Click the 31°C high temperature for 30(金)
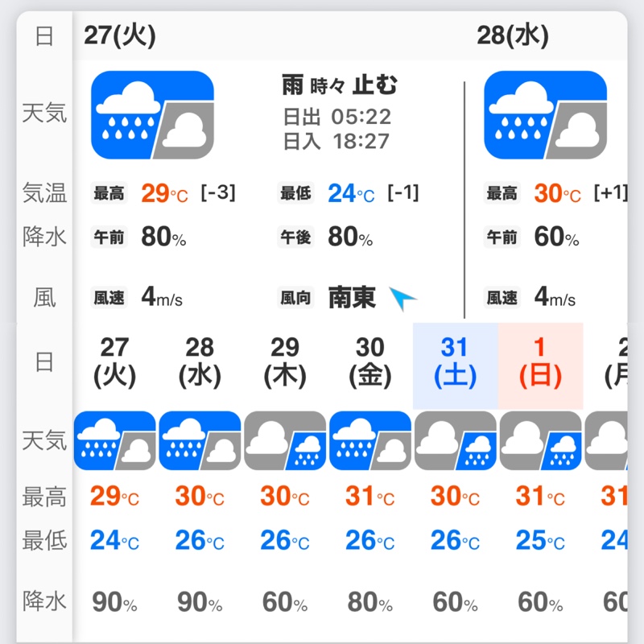The width and height of the screenshot is (644, 644). (x=370, y=497)
